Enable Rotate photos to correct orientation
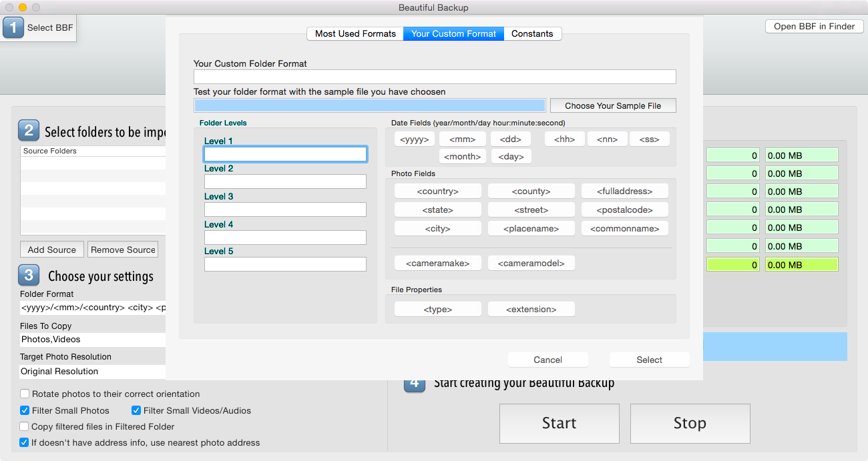This screenshot has height=461, width=868. tap(25, 394)
